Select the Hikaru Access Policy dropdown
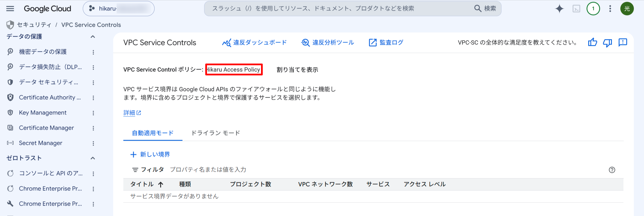The height and width of the screenshot is (216, 644). point(234,69)
